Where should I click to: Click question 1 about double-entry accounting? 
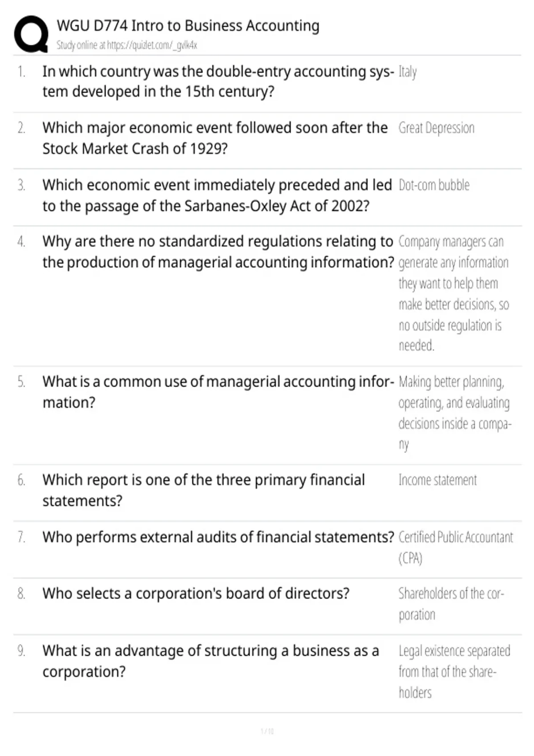click(x=218, y=81)
